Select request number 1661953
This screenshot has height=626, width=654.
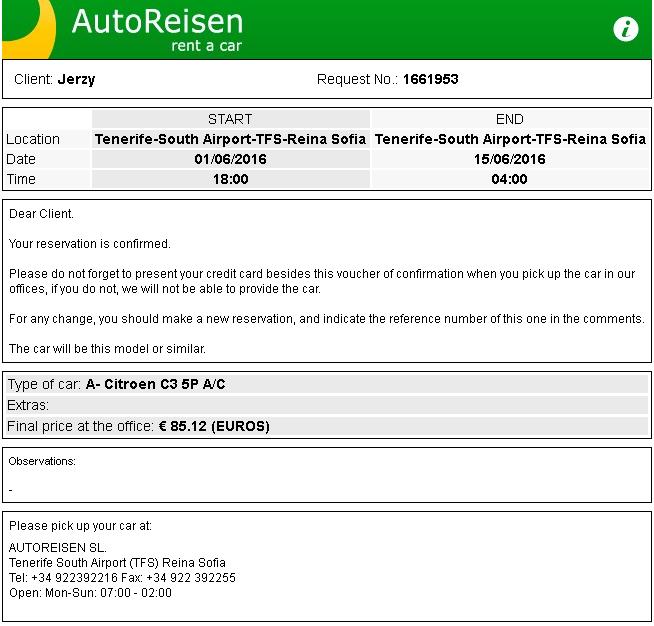(430, 79)
